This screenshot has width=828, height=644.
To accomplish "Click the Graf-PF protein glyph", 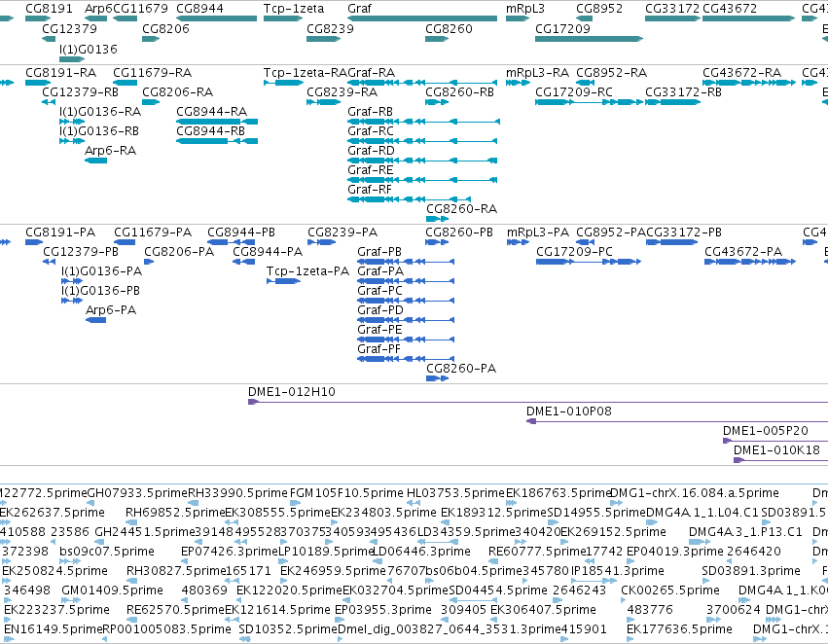I will pyautogui.click(x=406, y=359).
